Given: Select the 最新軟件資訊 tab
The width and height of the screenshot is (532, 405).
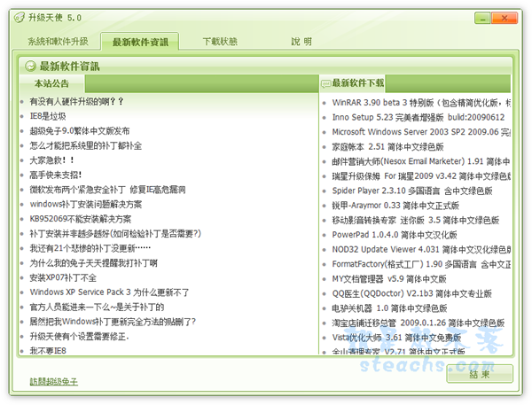Looking at the screenshot, I should tap(140, 42).
